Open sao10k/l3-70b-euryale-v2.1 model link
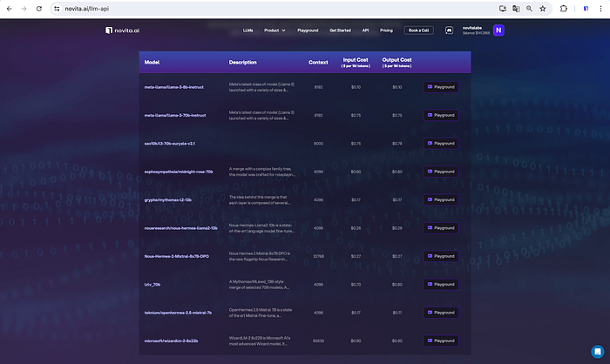The width and height of the screenshot is (610, 364). point(170,144)
